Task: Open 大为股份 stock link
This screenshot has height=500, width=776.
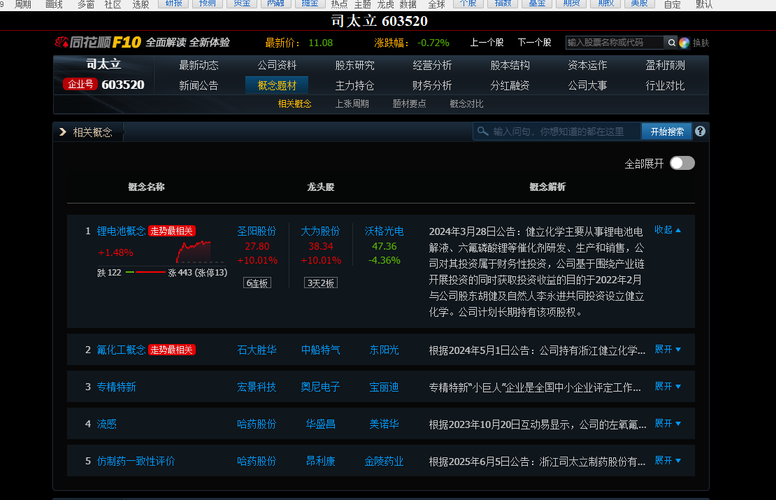Action: [321, 231]
